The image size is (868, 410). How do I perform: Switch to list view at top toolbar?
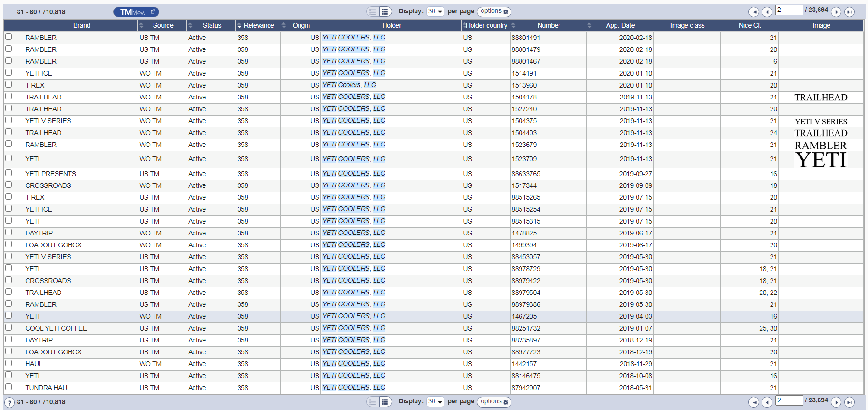coord(373,11)
